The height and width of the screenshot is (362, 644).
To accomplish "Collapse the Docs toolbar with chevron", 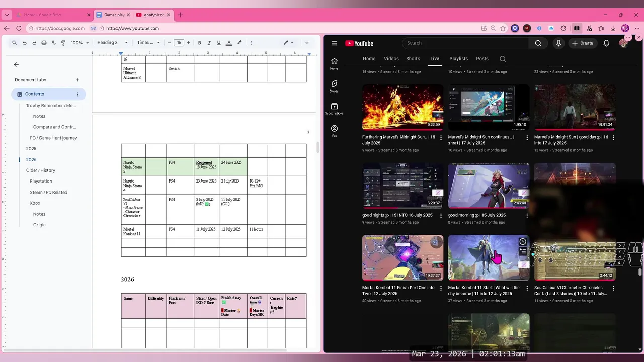I will coord(307,43).
